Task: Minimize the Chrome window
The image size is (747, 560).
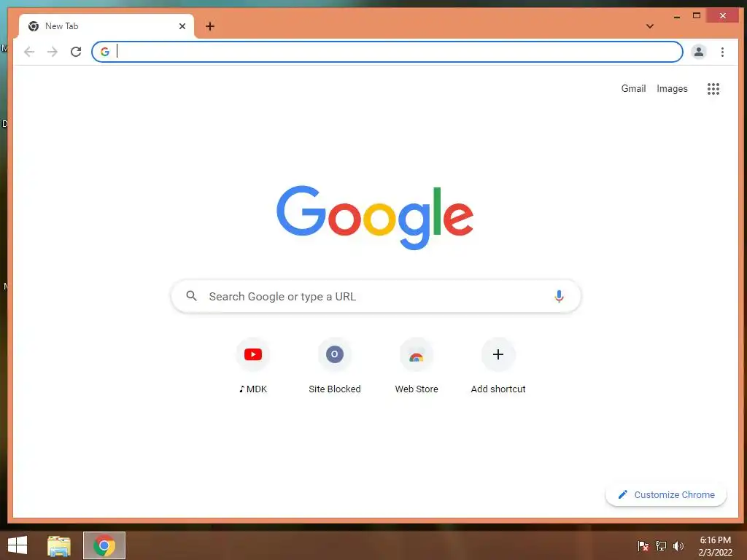Action: coord(676,17)
